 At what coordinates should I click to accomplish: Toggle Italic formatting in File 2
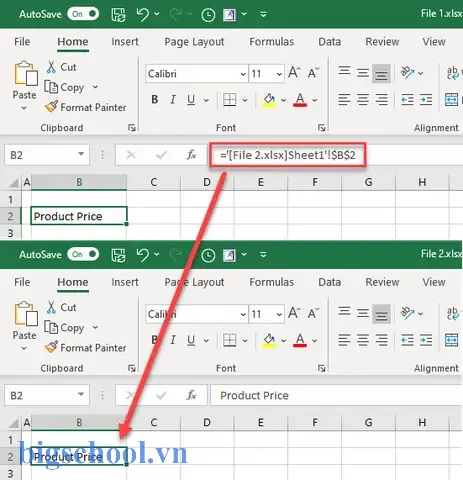point(173,340)
